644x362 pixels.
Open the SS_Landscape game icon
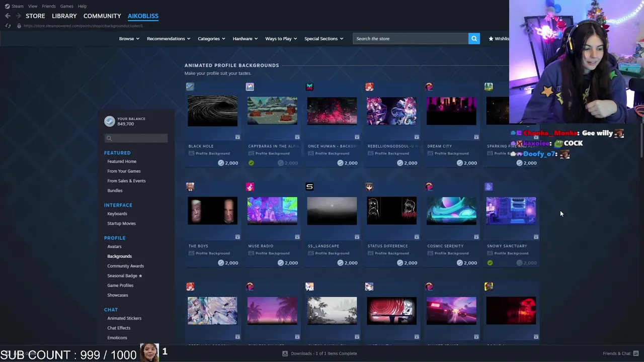pyautogui.click(x=309, y=187)
